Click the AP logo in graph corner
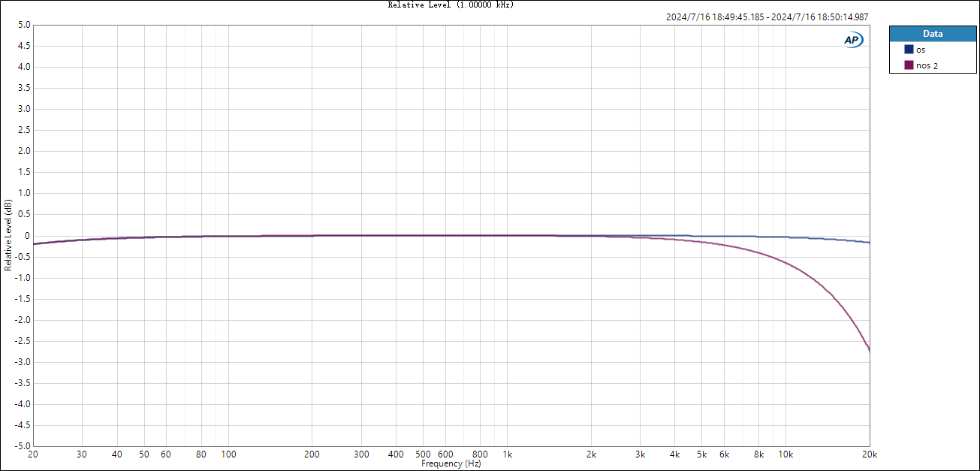 [x=853, y=40]
